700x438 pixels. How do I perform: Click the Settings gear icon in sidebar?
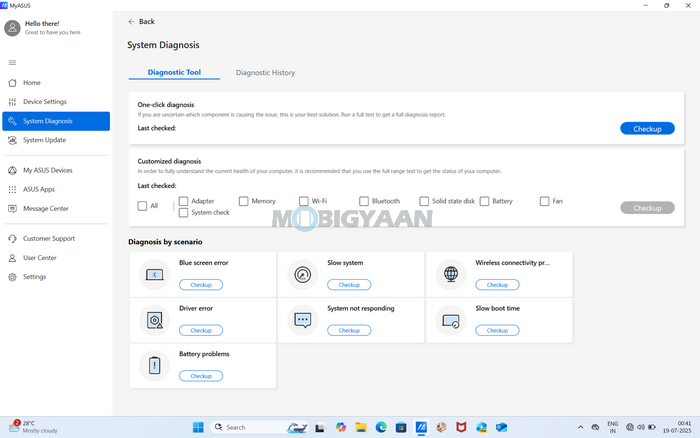[12, 277]
